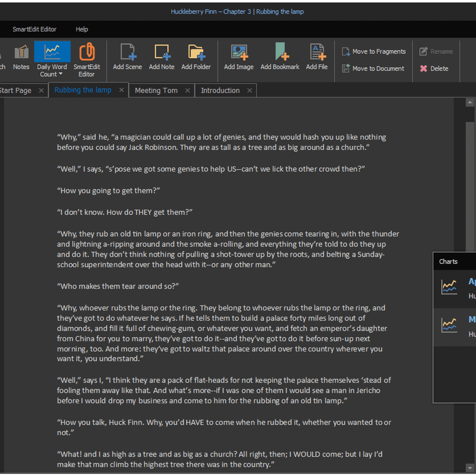
Task: Move item to Fragments
Action: 374,51
